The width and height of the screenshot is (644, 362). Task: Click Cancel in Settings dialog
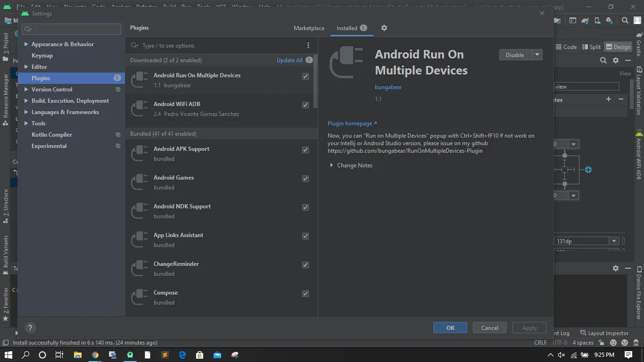pos(489,328)
